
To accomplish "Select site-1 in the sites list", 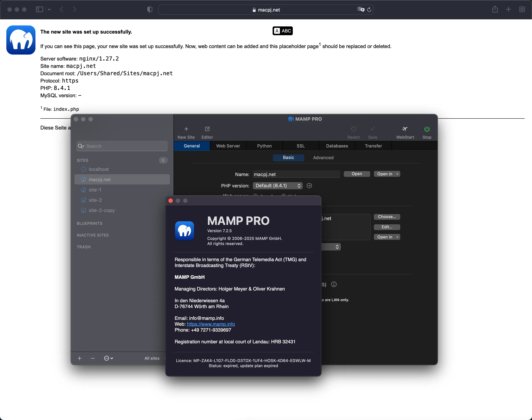I will (122, 190).
